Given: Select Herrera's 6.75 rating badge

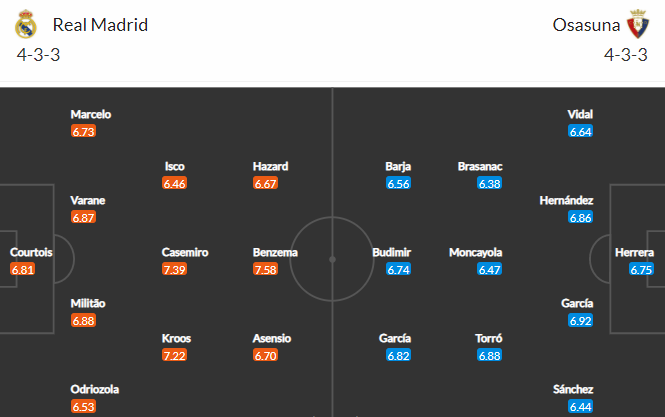Looking at the screenshot, I should pos(641,269).
